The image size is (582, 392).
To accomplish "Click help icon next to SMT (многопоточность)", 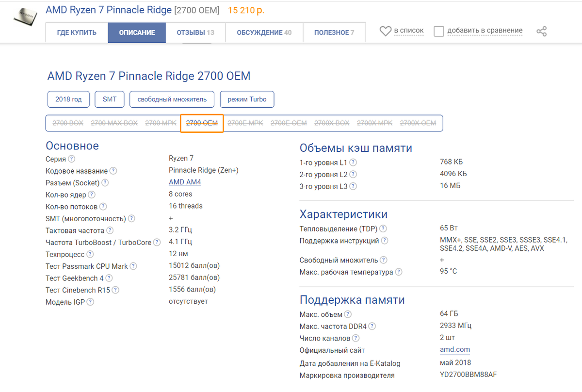I will tap(131, 219).
